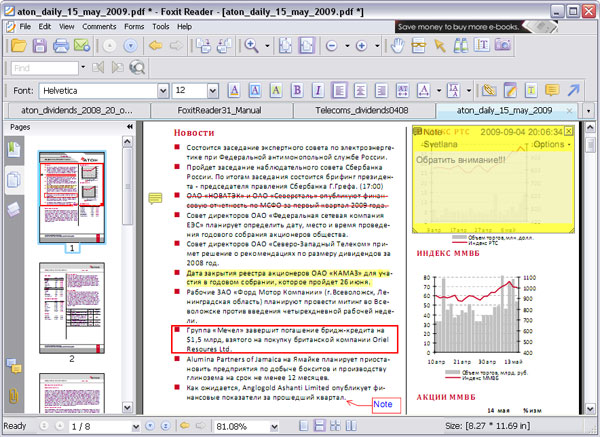Screen dimensions: 600x437
Task: Click in the Find text field
Action: tap(44, 68)
